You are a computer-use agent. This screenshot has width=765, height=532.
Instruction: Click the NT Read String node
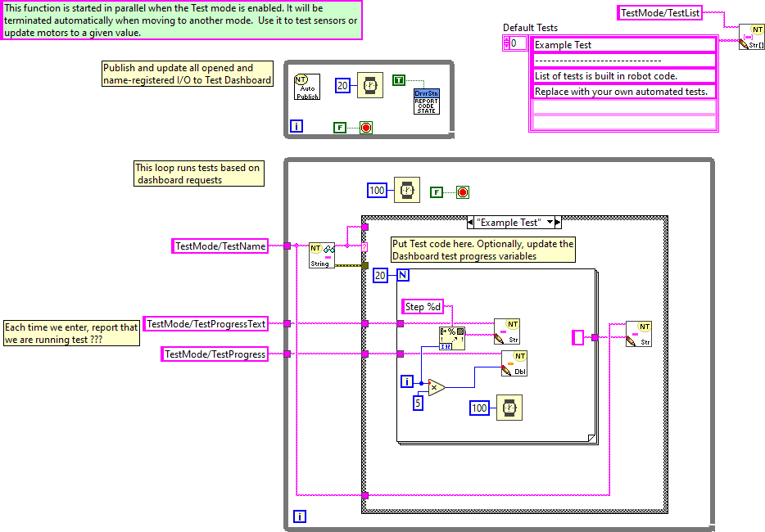[321, 255]
